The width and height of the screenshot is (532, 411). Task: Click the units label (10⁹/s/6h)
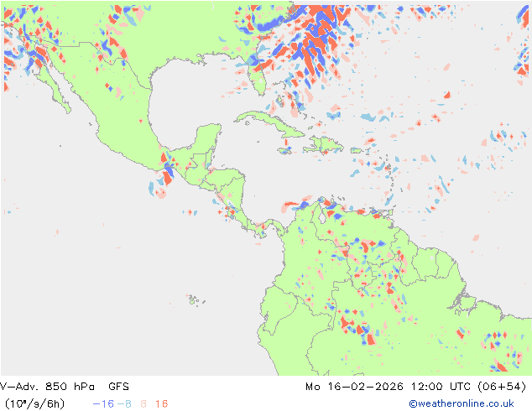[34, 404]
